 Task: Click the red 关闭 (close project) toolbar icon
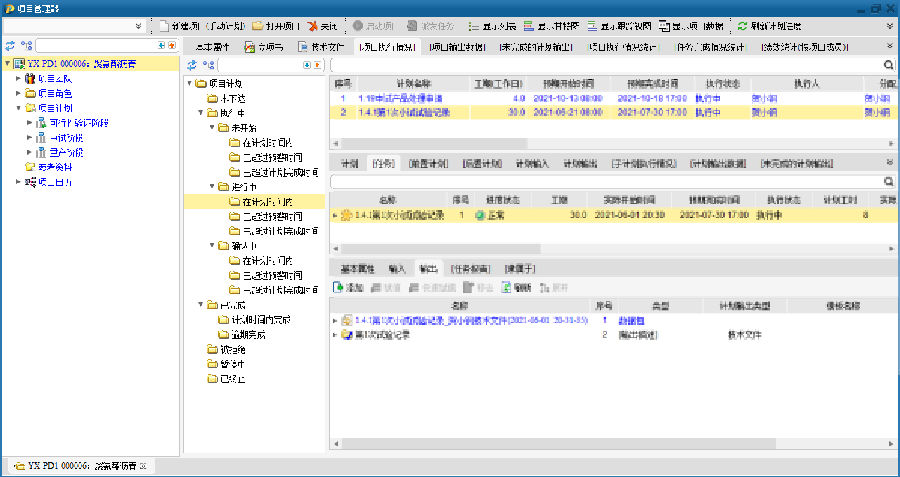tap(313, 25)
